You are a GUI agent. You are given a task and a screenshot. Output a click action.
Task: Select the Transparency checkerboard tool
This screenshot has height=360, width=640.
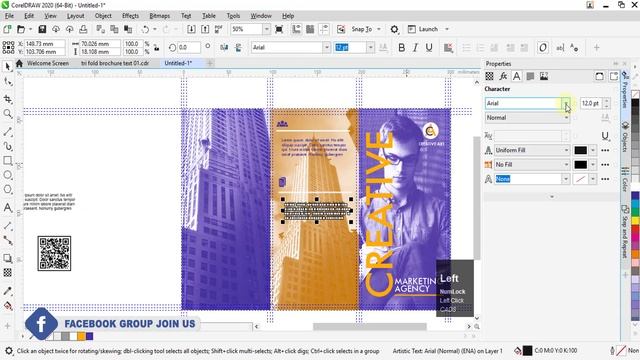tap(7, 273)
